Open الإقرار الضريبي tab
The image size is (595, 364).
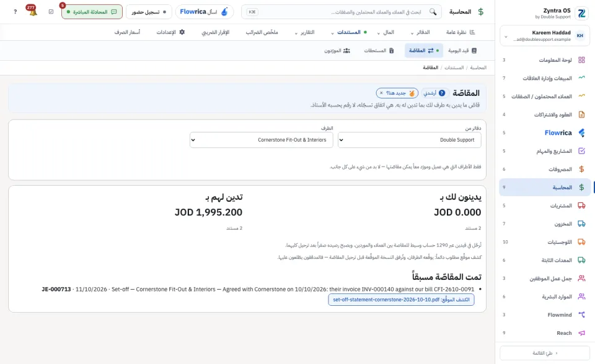[x=216, y=33]
